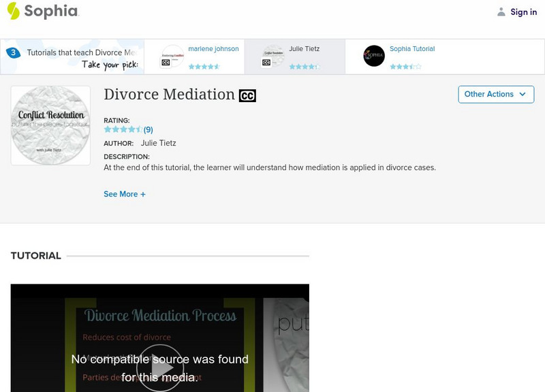Click the Julie Tietz tab thumbnail
Viewport: 545px width, 392px height.
274,56
